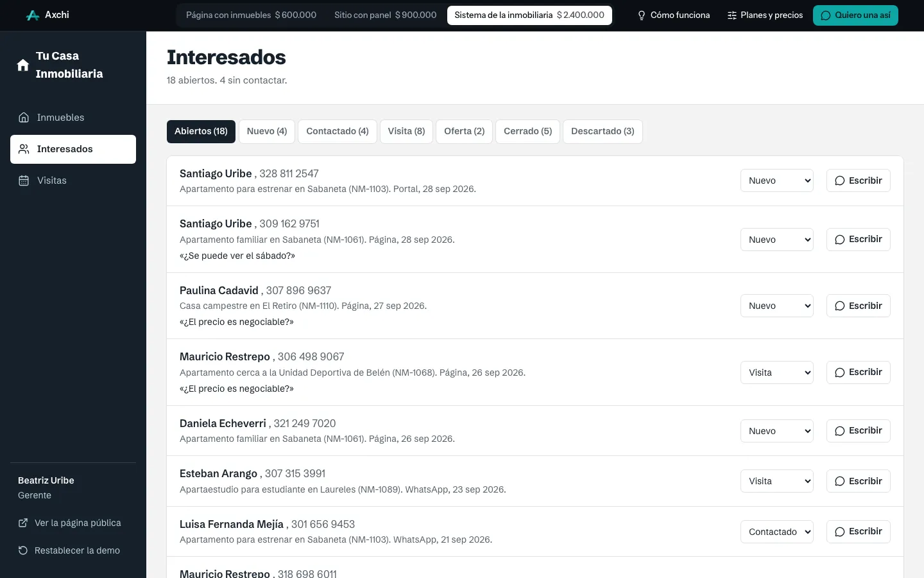
Task: Open the Planes y precios link
Action: [765, 15]
